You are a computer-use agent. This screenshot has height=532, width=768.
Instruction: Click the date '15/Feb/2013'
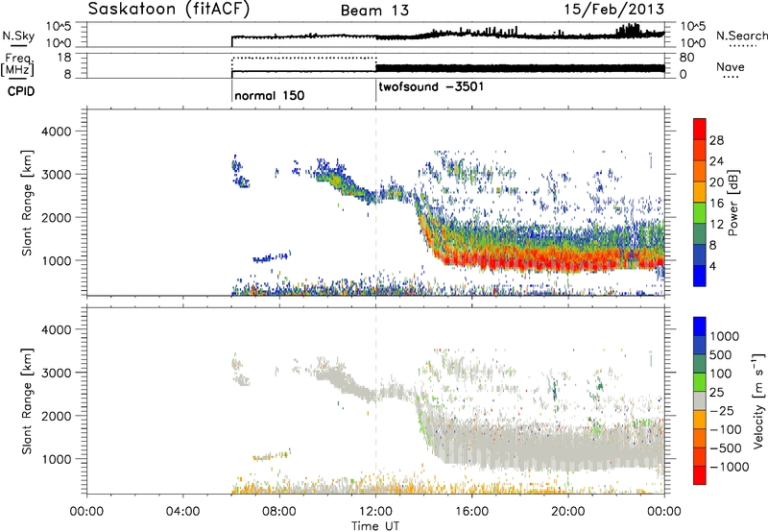click(x=614, y=9)
